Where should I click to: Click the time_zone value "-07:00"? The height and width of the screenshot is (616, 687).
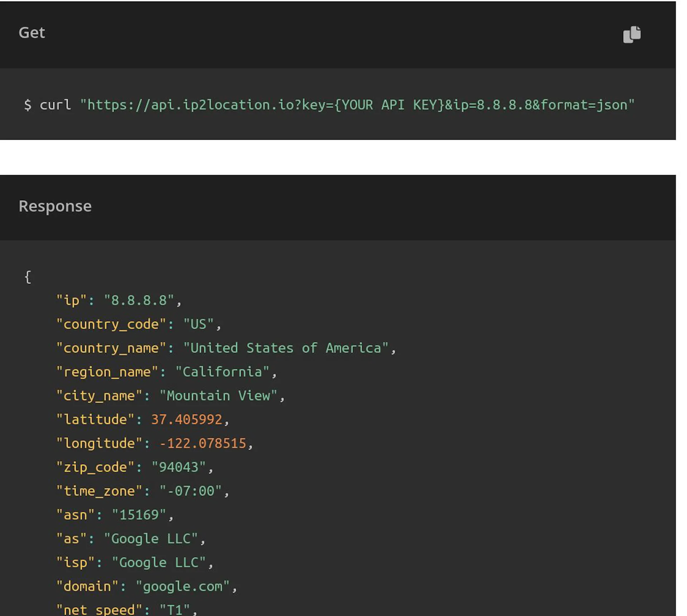coord(191,491)
